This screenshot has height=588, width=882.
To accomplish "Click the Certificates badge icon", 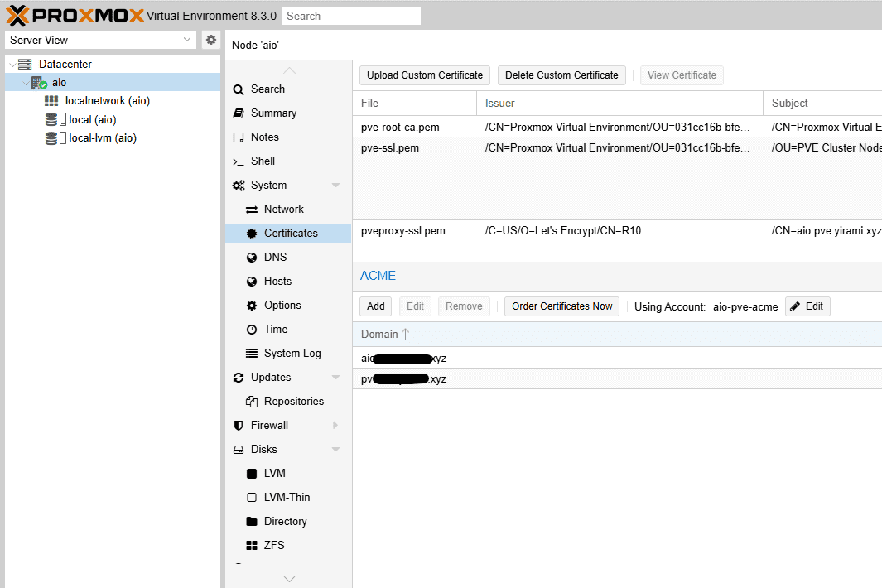I will (252, 234).
